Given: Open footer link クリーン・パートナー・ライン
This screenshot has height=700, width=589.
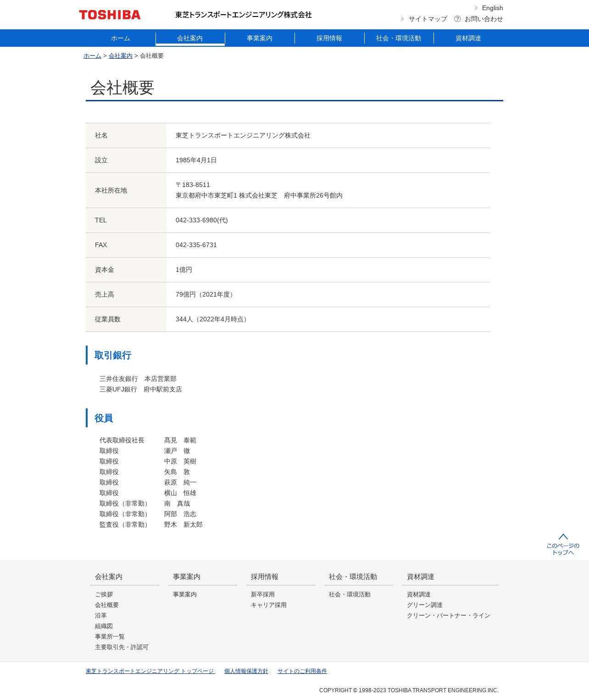Looking at the screenshot, I should (x=449, y=615).
